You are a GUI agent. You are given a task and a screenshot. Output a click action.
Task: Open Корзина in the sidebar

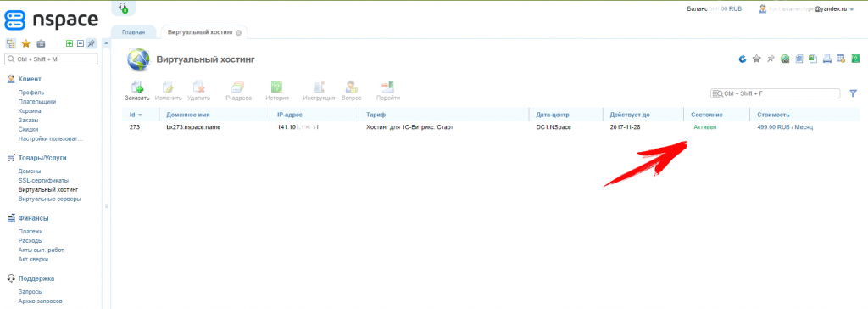[x=30, y=111]
